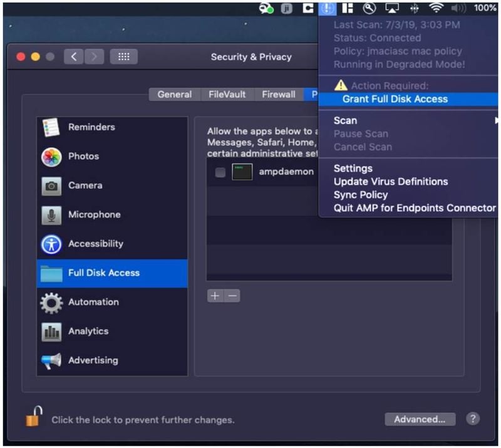The width and height of the screenshot is (501, 448).
Task: Select the Photos icon in the privacy list
Action: [51, 157]
